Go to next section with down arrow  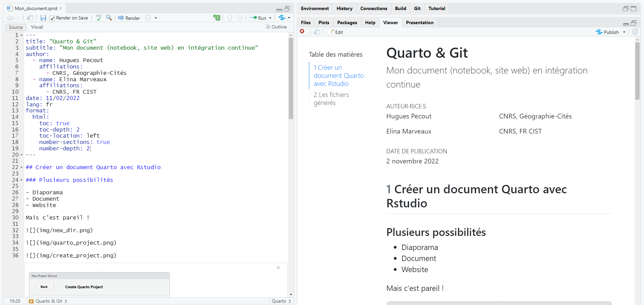click(x=240, y=18)
